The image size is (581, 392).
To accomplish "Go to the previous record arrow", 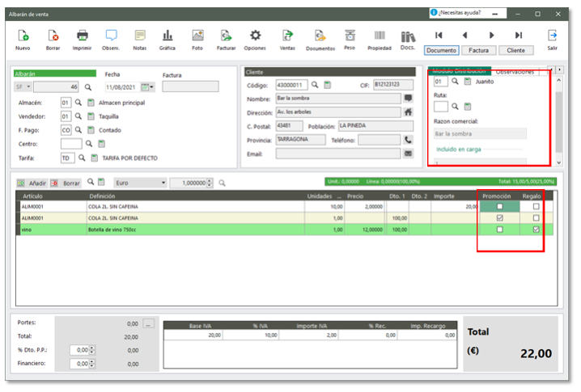I will coord(465,36).
